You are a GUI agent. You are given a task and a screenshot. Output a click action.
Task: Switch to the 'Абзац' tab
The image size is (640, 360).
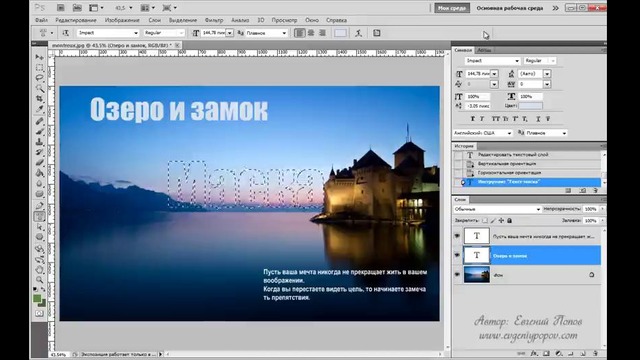coord(484,50)
